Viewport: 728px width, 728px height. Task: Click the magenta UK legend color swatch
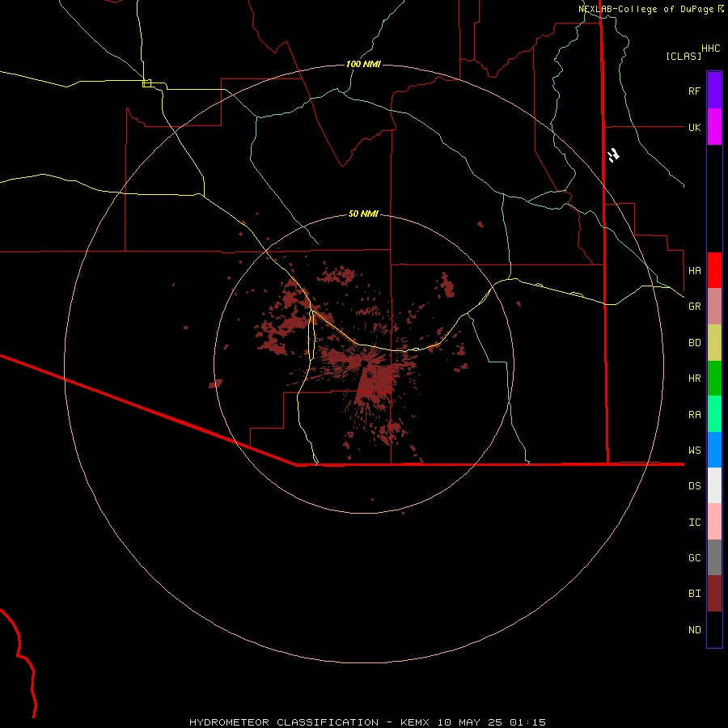point(714,127)
